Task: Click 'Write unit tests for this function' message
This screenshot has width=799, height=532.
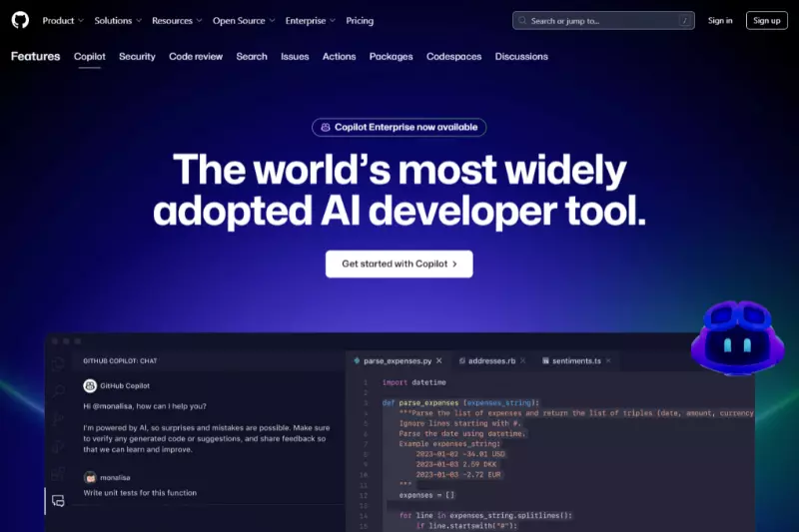Action: click(x=140, y=493)
